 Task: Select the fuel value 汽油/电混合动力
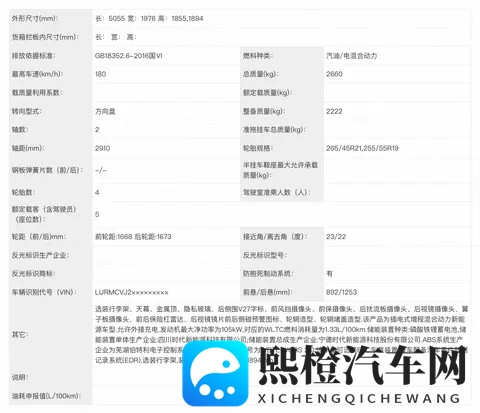[351, 56]
